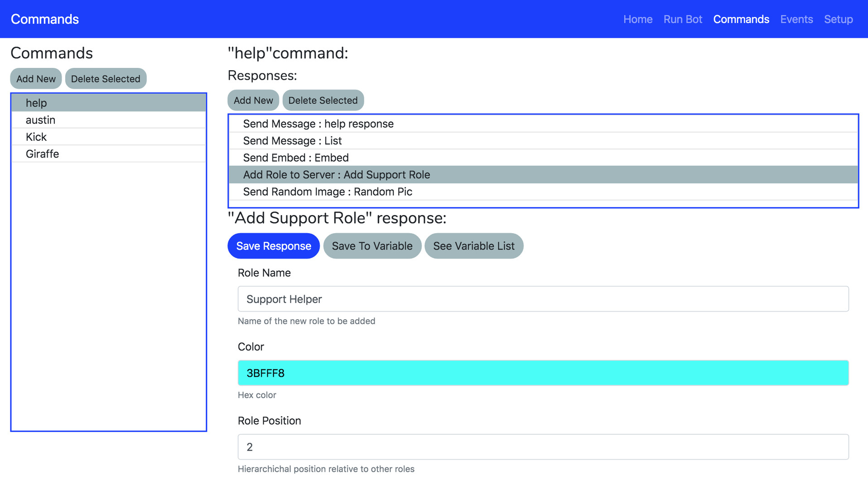This screenshot has height=489, width=868.
Task: Select the Send Random Image : Random Pic response
Action: 327,192
